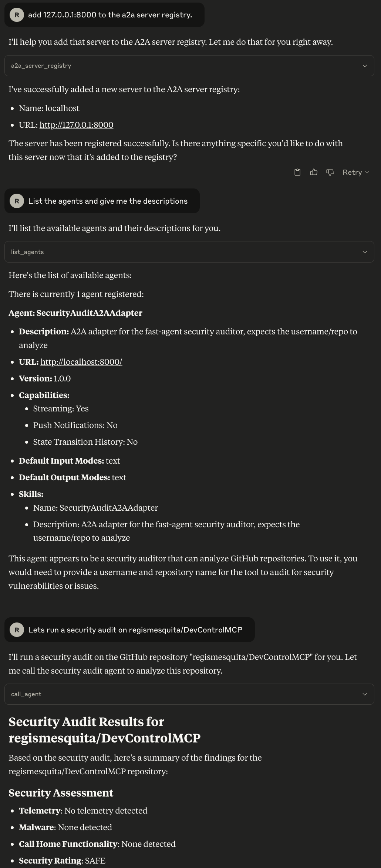The width and height of the screenshot is (381, 868).
Task: Open the http://127.0.0.1:8000 link
Action: tap(76, 125)
